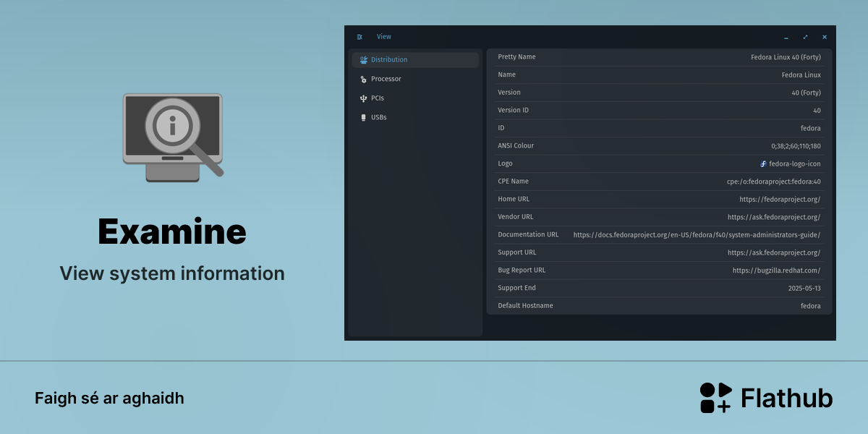Screen dimensions: 868x434
Task: Select the Version value "40 (Forty)"
Action: 806,93
